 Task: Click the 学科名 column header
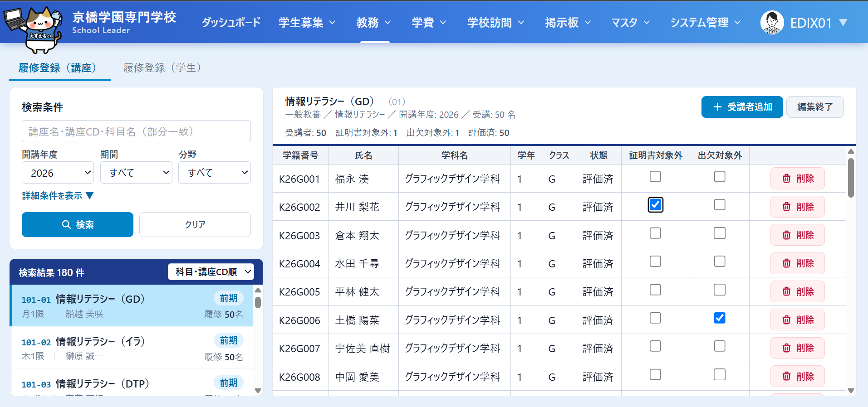(455, 155)
